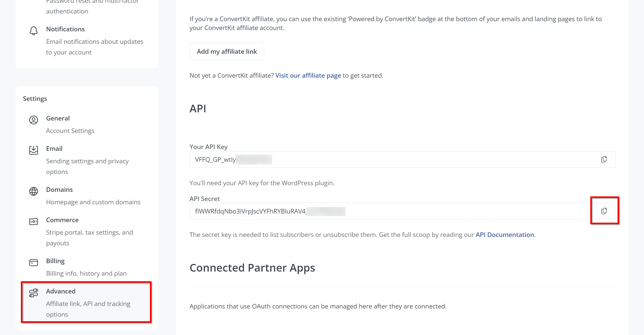Click the Add my affiliate link button
Screen dimensions: 644x335
pos(227,51)
